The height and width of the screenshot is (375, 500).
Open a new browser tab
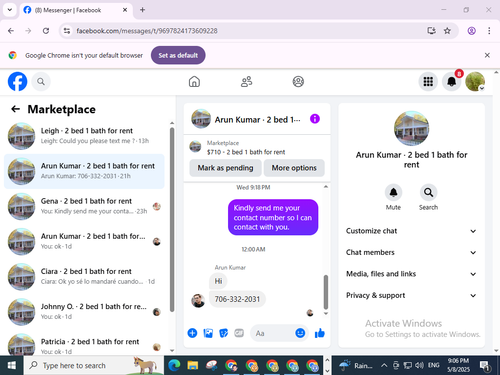click(x=142, y=10)
